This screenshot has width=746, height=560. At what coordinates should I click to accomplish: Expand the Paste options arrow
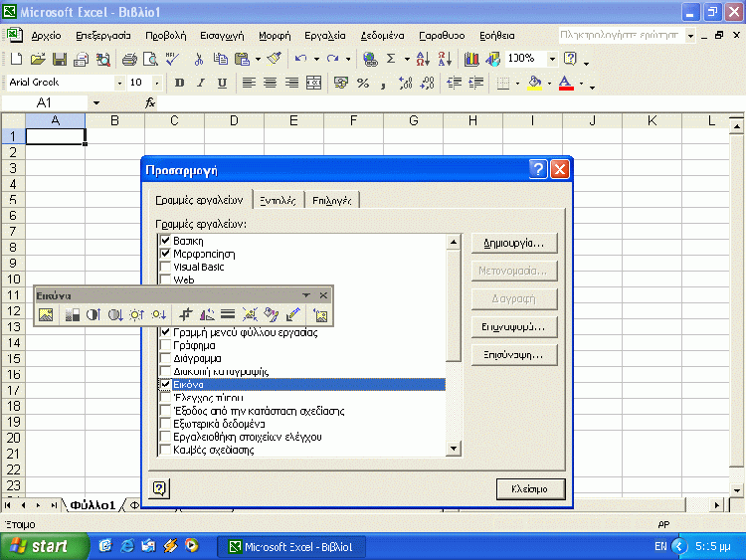[x=258, y=59]
